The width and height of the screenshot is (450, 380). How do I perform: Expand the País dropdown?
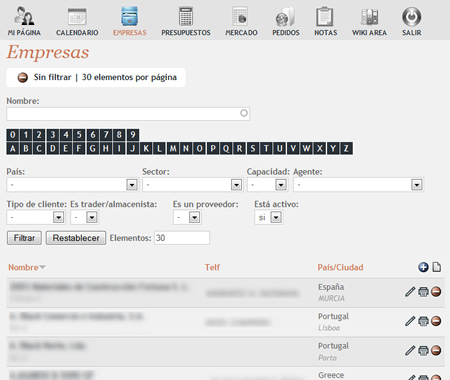(132, 184)
